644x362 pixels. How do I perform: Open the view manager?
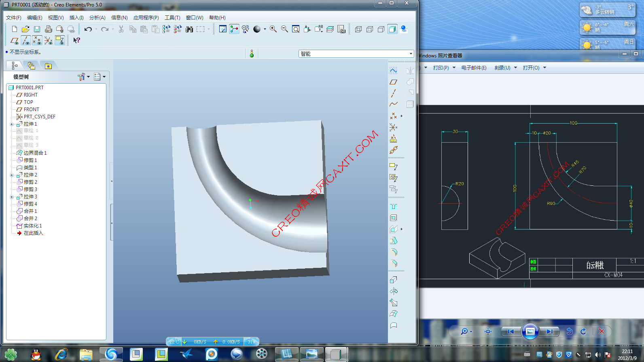341,29
